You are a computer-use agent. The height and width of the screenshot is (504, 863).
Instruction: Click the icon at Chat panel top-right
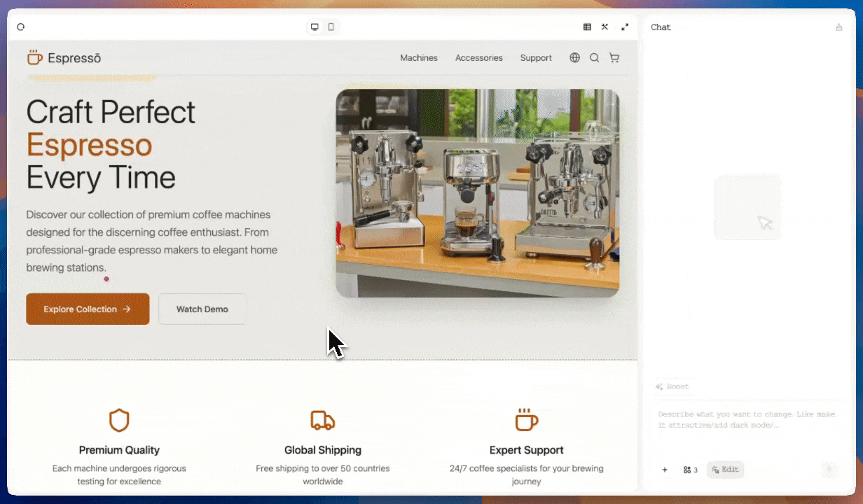tap(839, 27)
